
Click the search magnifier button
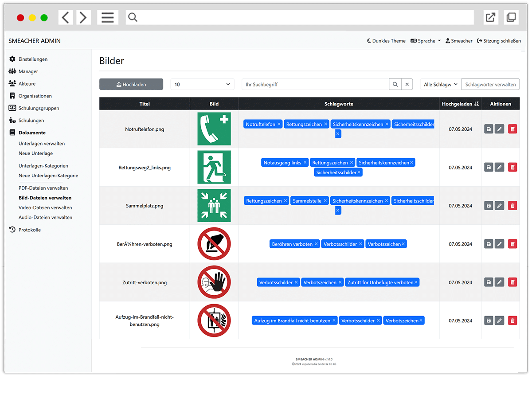[x=395, y=84]
